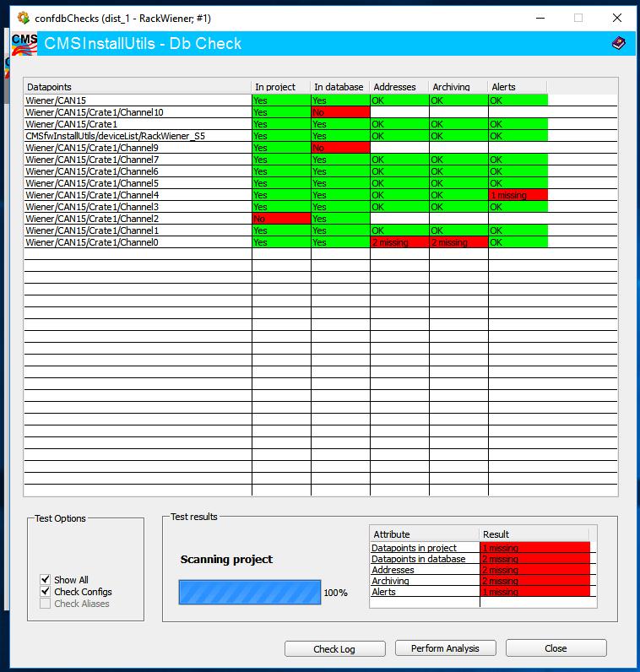Click result 1 missing for Datapoints in project
The image size is (640, 672).
tap(535, 548)
